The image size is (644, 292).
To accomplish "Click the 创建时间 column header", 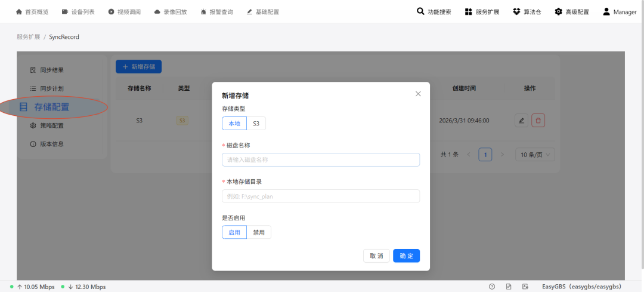I will coord(464,88).
